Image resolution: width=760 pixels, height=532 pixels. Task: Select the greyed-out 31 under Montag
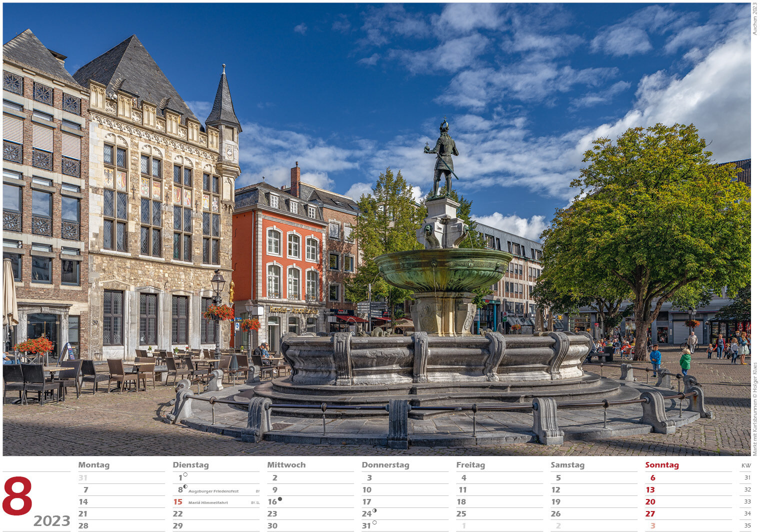point(82,478)
